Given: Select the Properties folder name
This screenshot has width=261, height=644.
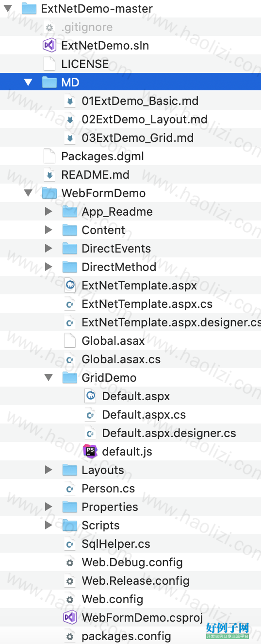Looking at the screenshot, I should coord(110,507).
